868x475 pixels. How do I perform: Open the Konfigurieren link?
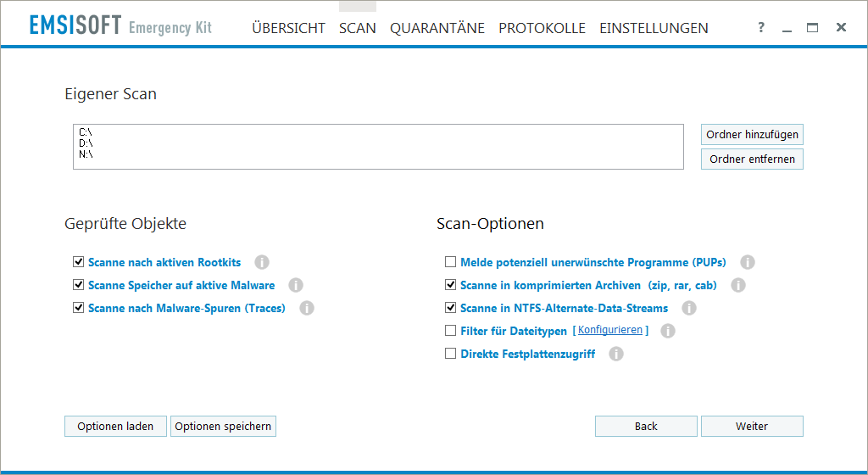point(610,330)
